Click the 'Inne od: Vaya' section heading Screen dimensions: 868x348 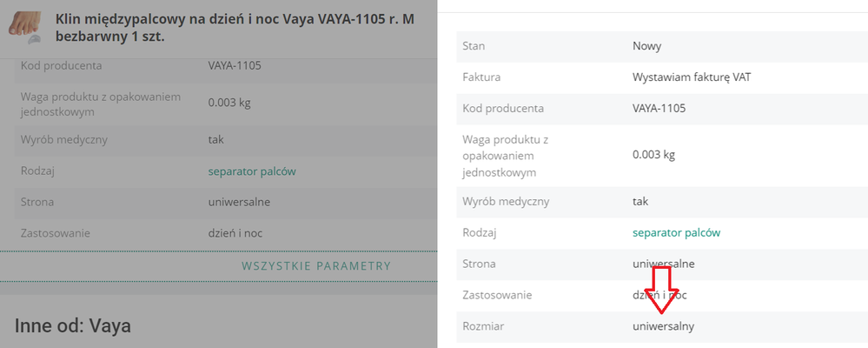[x=72, y=325]
